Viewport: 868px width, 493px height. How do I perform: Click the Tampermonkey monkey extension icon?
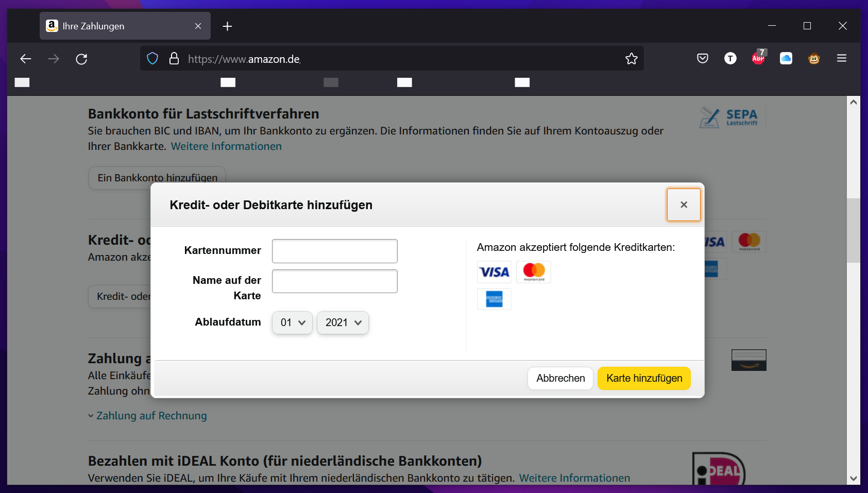(814, 59)
